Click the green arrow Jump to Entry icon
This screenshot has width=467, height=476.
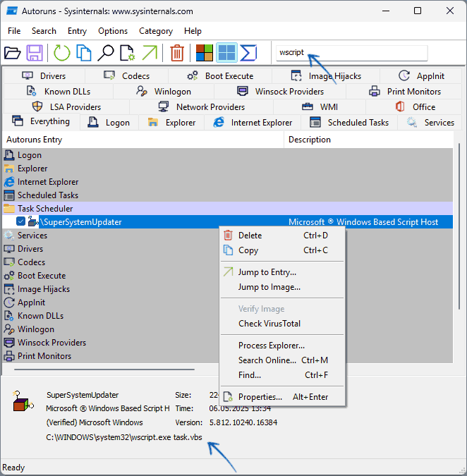pos(150,53)
